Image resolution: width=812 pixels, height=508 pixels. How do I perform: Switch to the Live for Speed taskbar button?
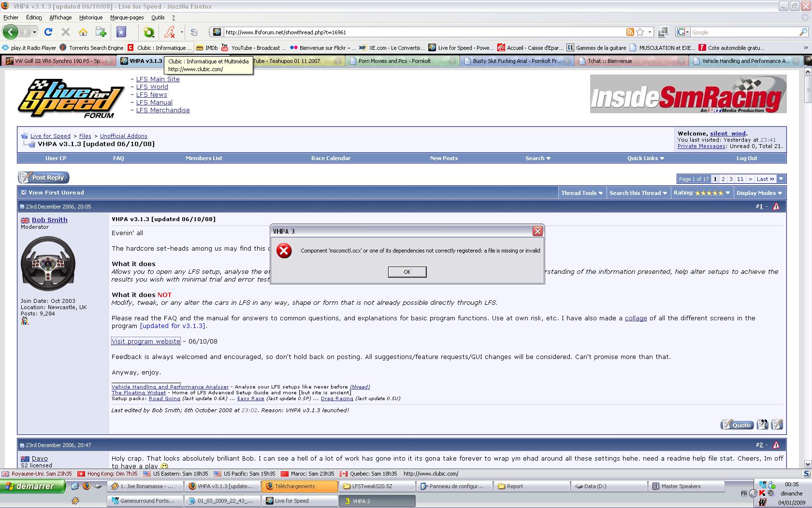pyautogui.click(x=300, y=501)
